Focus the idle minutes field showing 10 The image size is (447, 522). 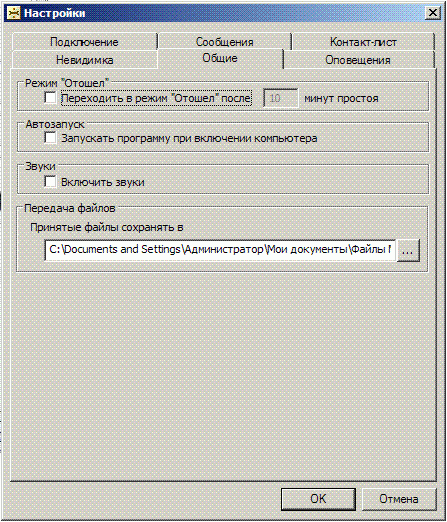(281, 98)
